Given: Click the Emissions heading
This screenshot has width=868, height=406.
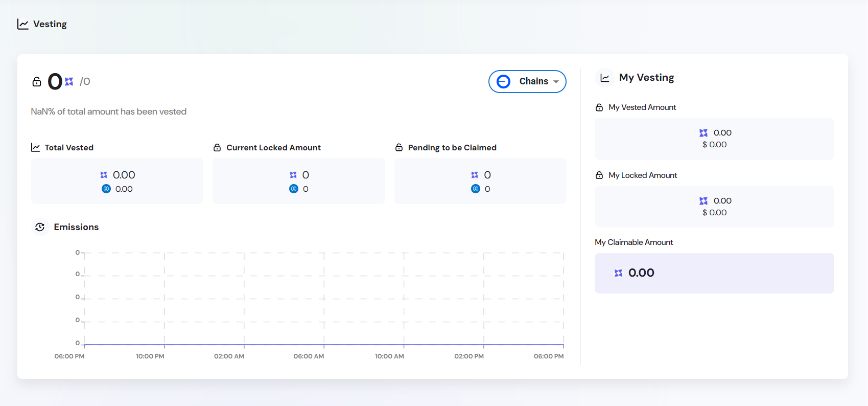Looking at the screenshot, I should coord(76,227).
